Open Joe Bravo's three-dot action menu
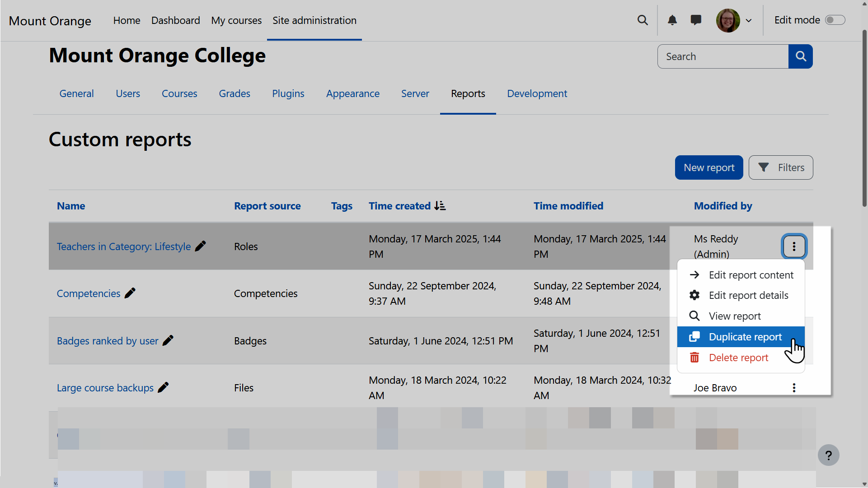The image size is (868, 488). click(794, 387)
